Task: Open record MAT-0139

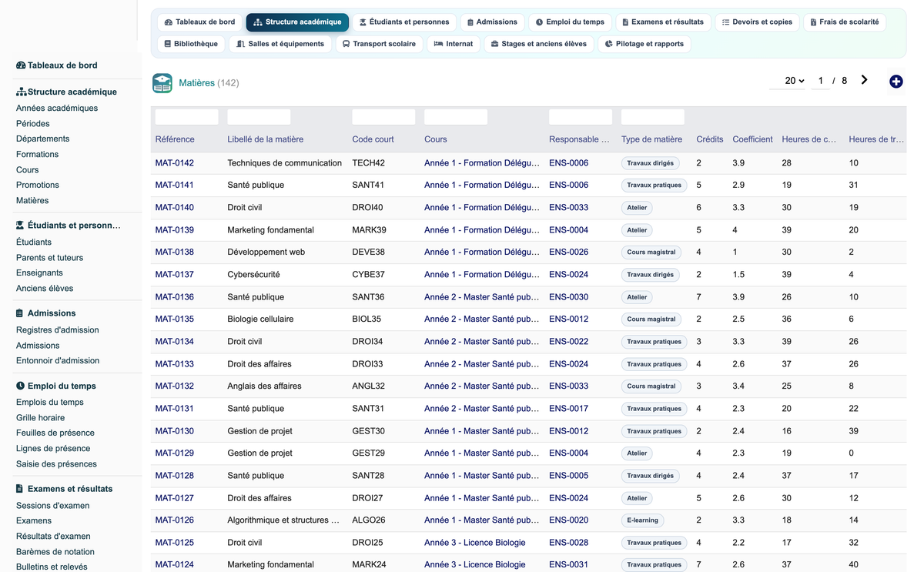Action: point(175,230)
